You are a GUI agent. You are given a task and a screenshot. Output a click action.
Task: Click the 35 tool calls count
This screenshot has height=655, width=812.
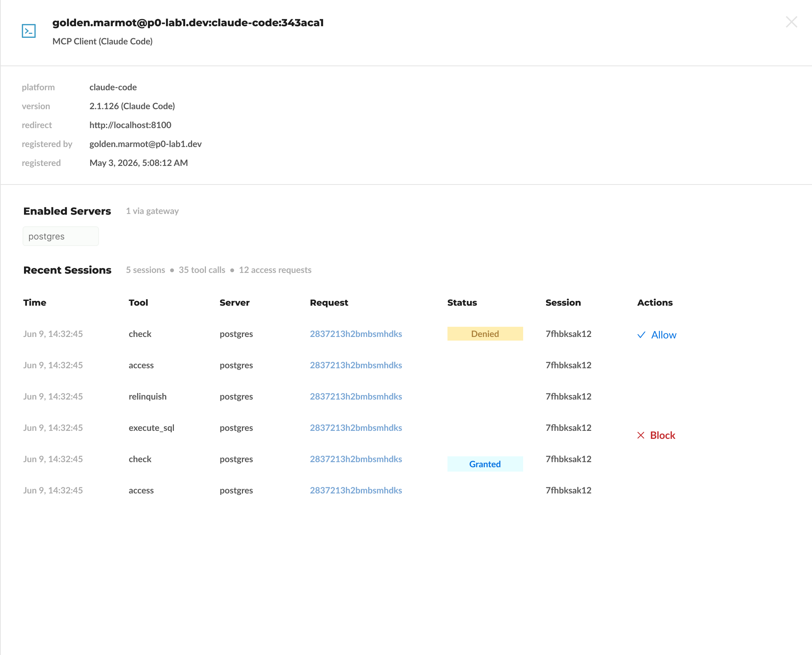[202, 270]
